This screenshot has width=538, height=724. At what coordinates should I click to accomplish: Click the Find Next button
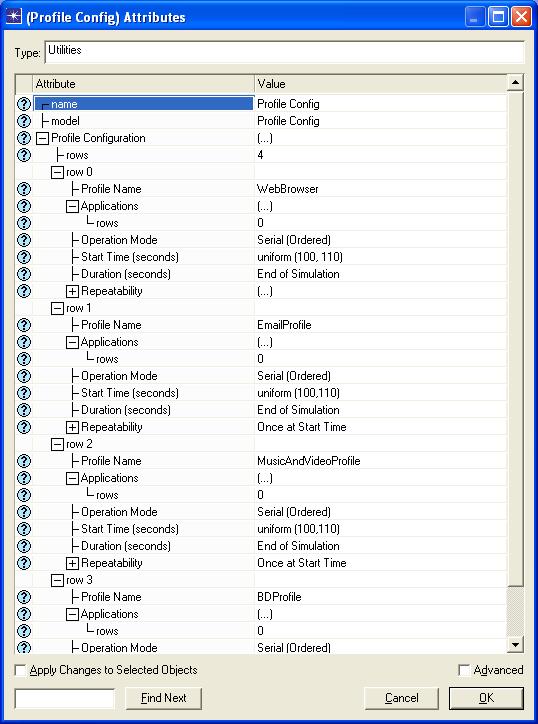click(163, 698)
